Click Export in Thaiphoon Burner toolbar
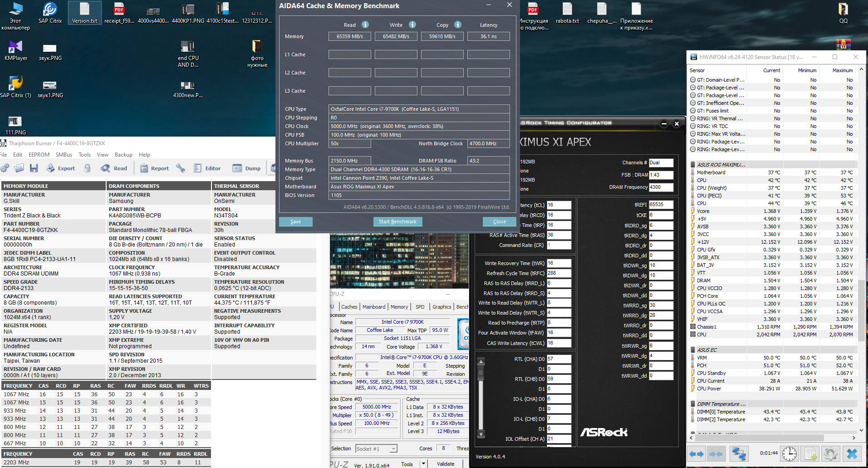The width and height of the screenshot is (868, 468). coord(61,168)
